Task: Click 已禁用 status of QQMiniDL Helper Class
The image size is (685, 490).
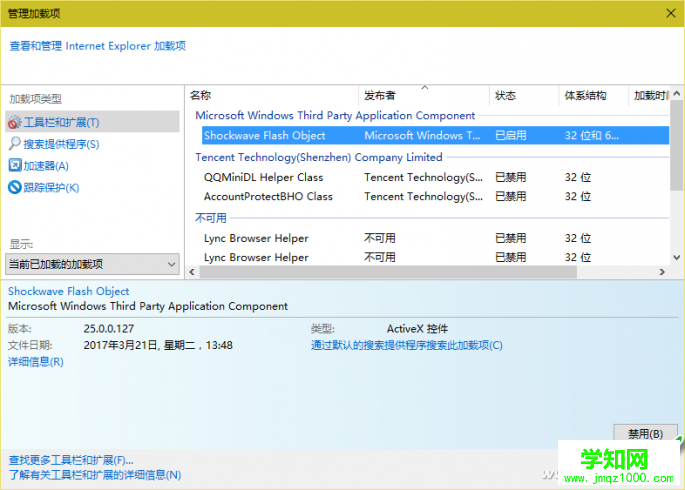Action: pyautogui.click(x=511, y=177)
